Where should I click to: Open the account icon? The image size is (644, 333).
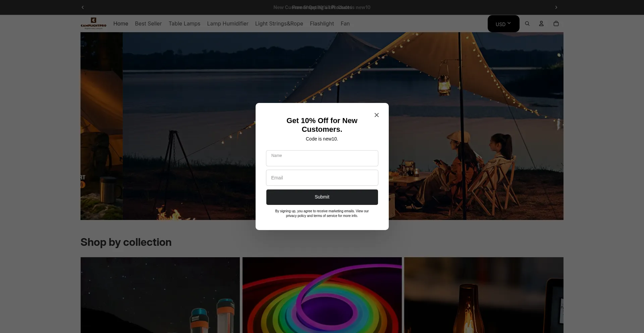click(x=541, y=23)
